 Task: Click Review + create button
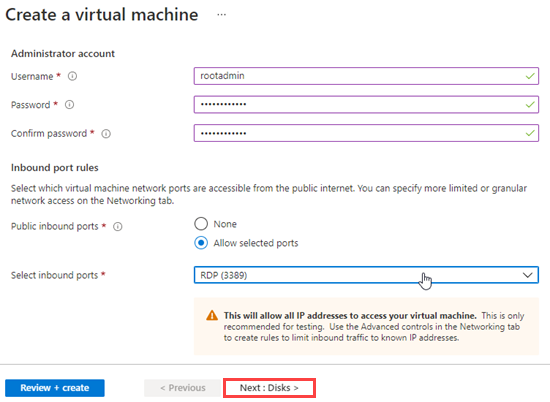click(55, 388)
